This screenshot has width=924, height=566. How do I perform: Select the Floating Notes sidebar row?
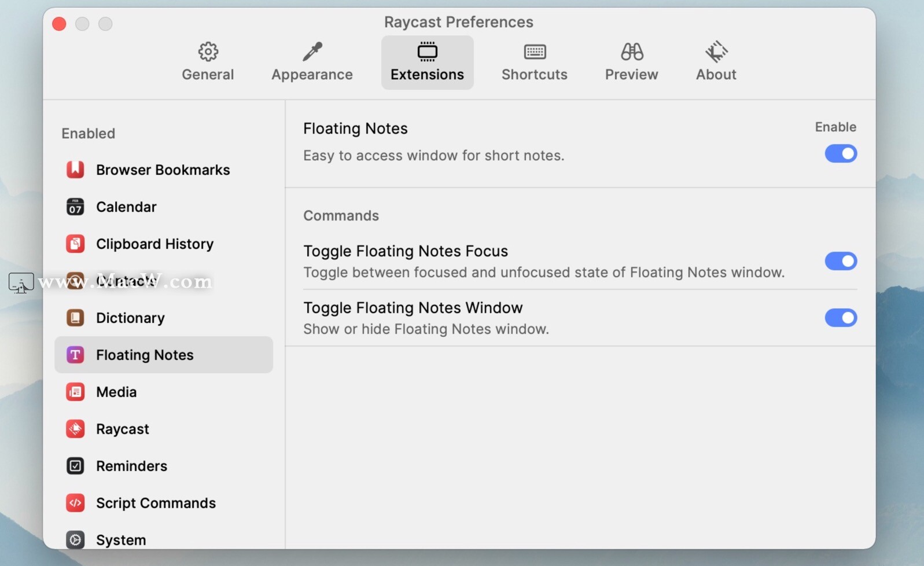pos(164,355)
